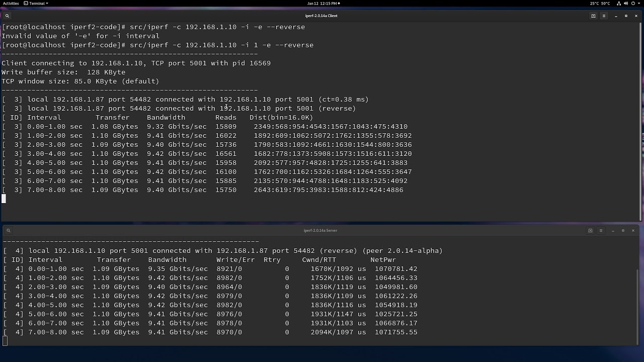The height and width of the screenshot is (362, 644).
Task: Open the Server terminal hamburger menu
Action: click(601, 230)
